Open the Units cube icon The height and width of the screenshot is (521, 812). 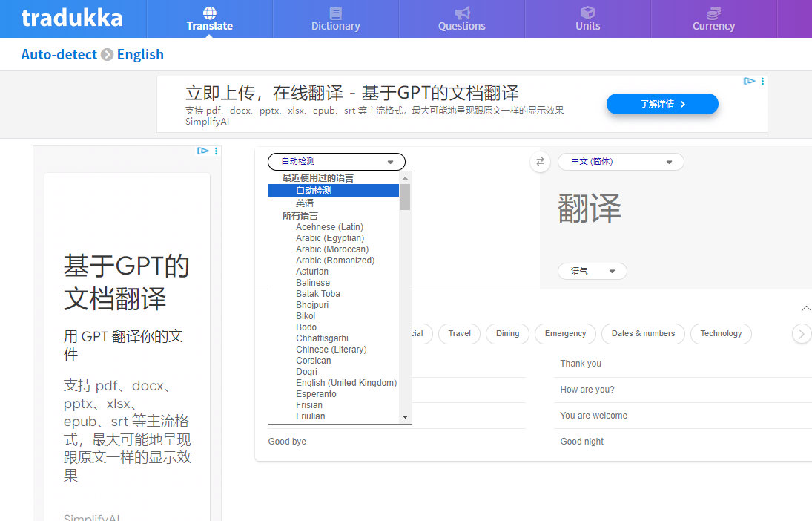587,13
